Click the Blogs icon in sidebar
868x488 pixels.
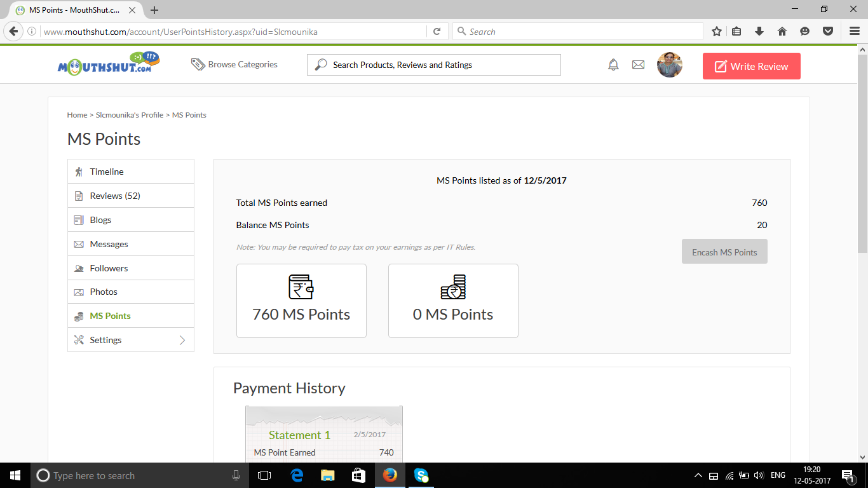79,220
